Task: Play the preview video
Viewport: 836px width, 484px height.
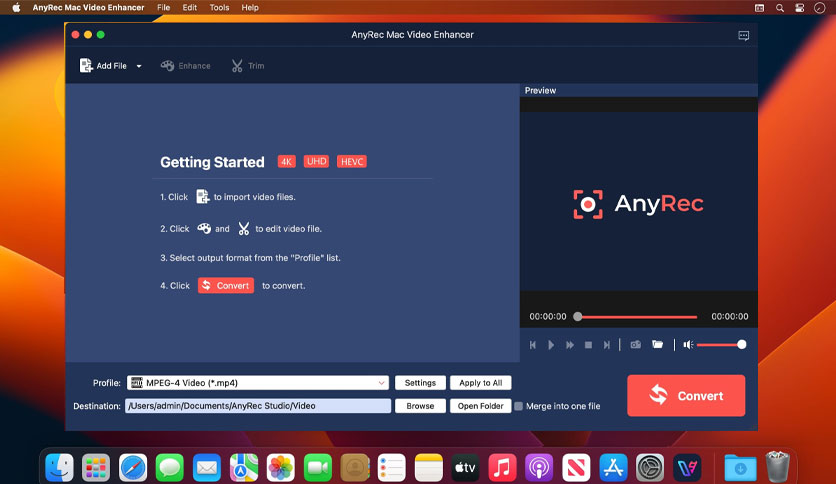Action: tap(551, 345)
